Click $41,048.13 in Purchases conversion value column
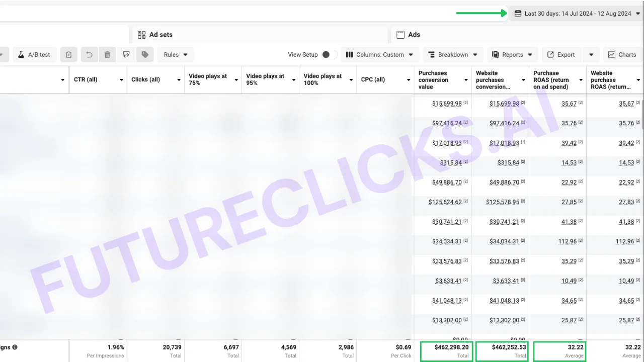The height and width of the screenshot is (362, 644). (447, 301)
